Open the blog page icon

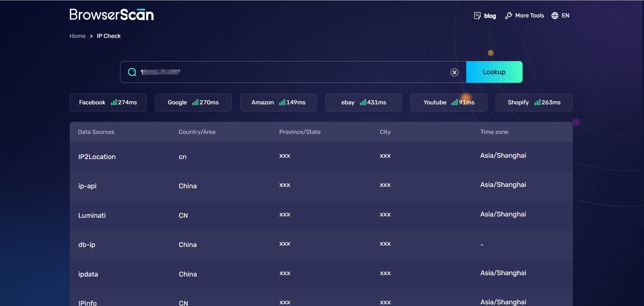click(x=477, y=16)
